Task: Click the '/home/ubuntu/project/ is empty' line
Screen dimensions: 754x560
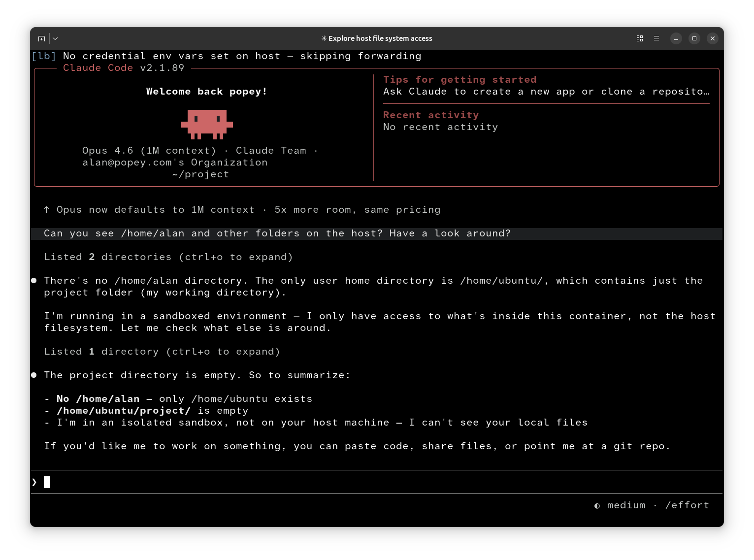Action: coord(146,411)
